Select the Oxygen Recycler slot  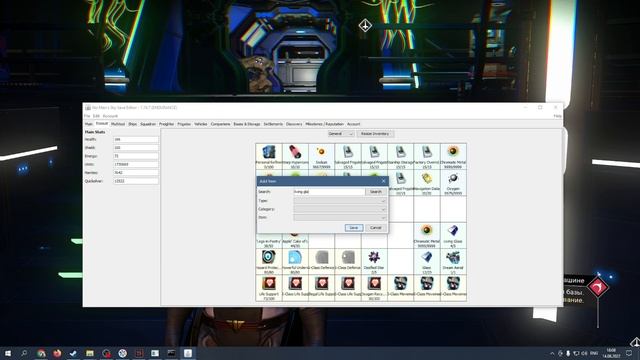[374, 288]
